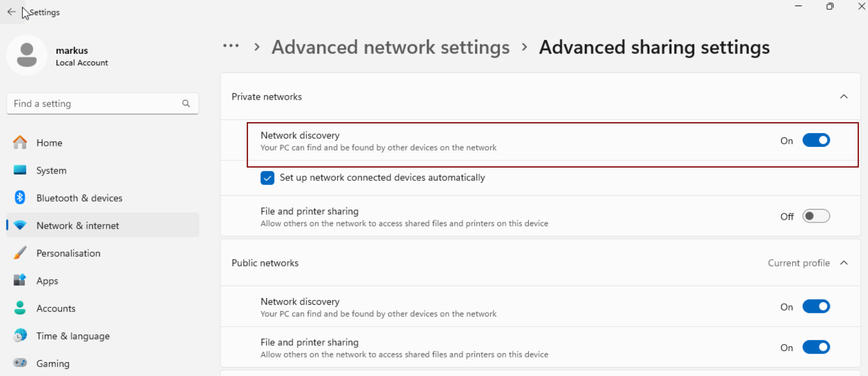The height and width of the screenshot is (376, 868).
Task: Click the back arrow icon
Action: click(x=11, y=12)
